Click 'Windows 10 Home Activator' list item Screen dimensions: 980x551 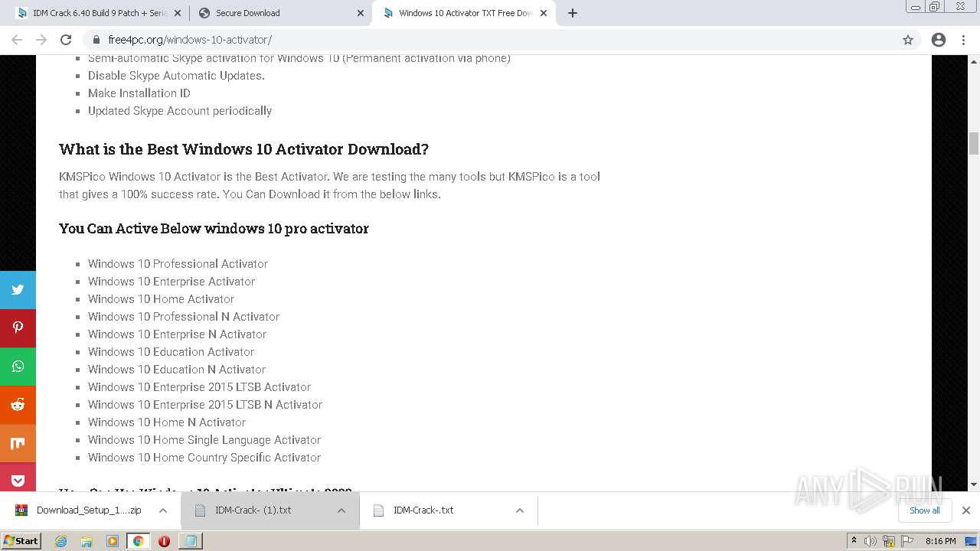coord(161,299)
